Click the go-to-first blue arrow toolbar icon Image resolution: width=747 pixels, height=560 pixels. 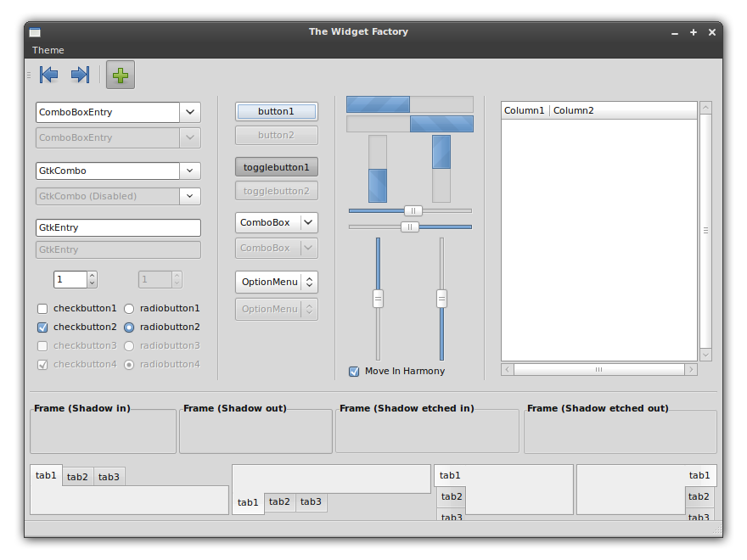(x=49, y=75)
